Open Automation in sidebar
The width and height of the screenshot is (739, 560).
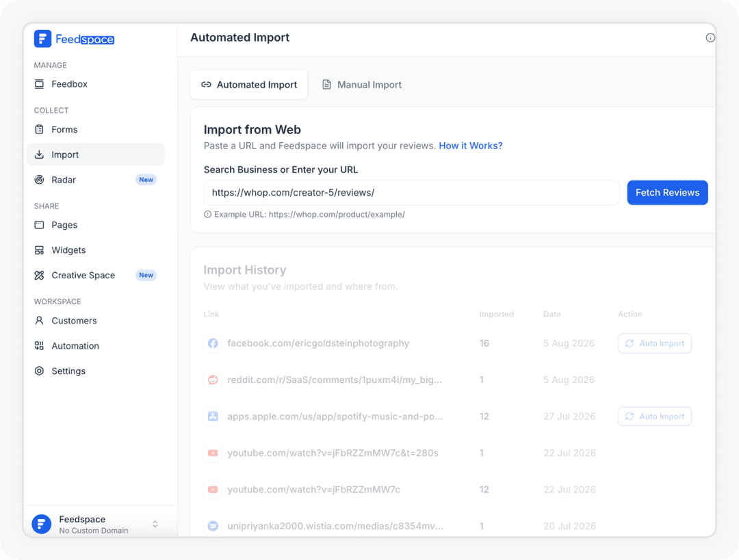click(x=95, y=346)
